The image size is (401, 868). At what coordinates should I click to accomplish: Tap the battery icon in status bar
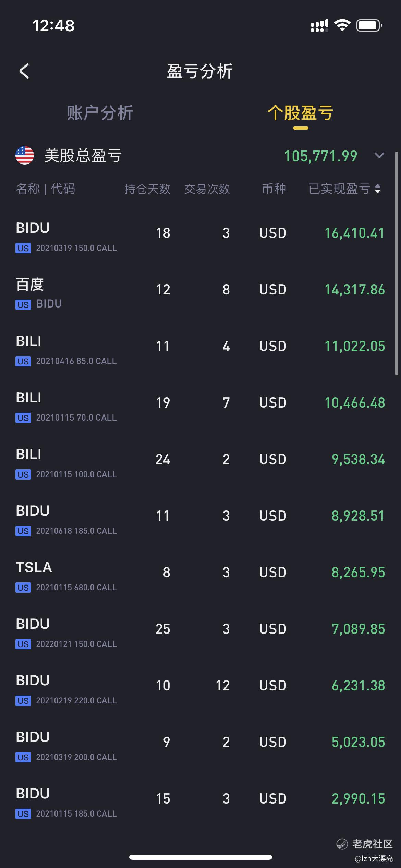(x=369, y=25)
